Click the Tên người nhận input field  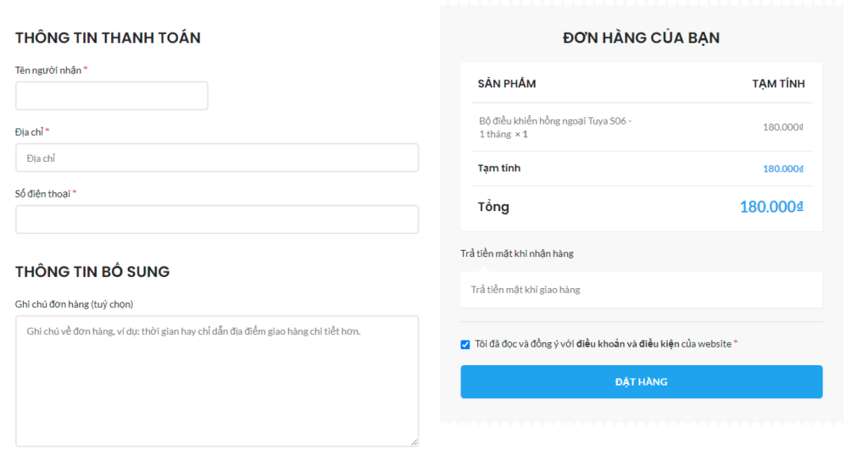[x=111, y=96]
